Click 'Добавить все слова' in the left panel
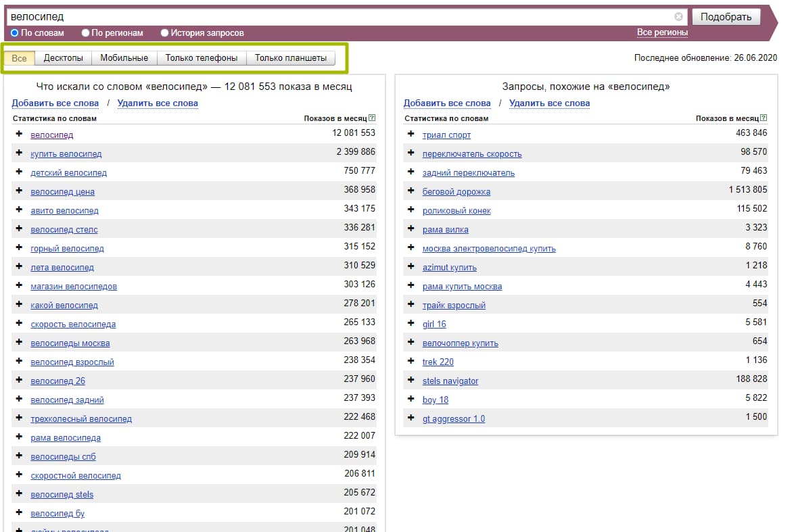796x532 pixels. (x=55, y=103)
